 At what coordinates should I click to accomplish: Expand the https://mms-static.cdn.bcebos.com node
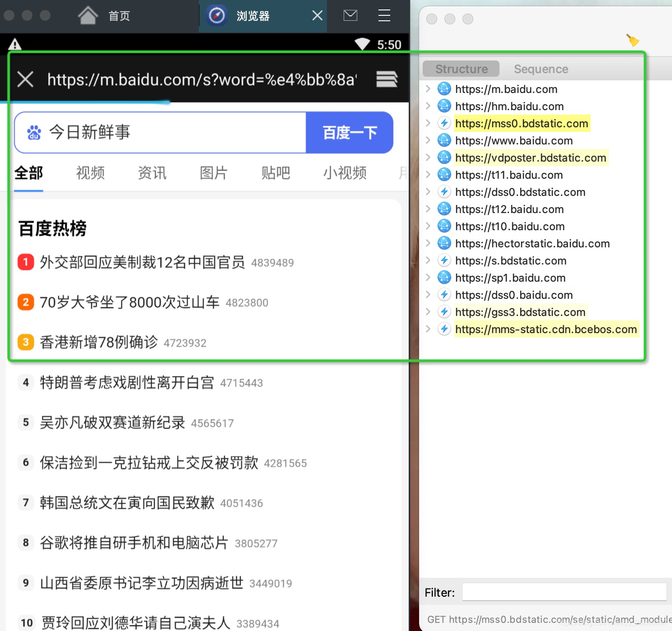428,329
